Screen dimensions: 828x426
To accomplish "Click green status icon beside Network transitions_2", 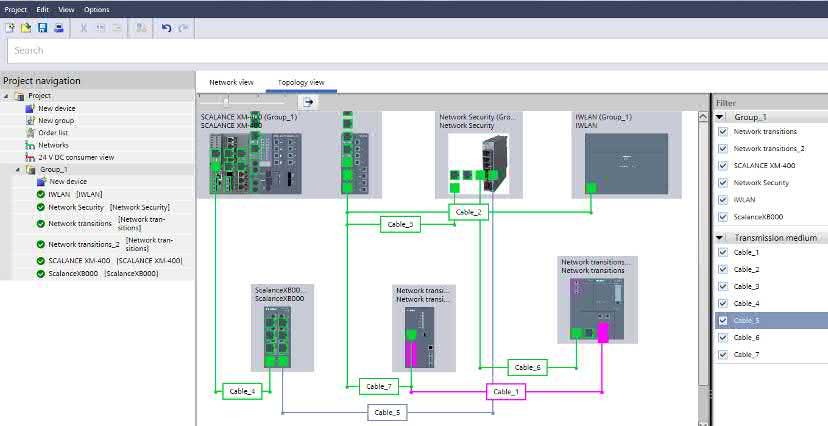I will 41,244.
